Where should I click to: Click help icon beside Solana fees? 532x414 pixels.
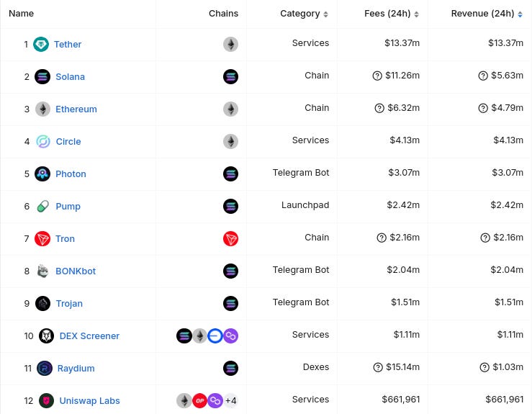click(377, 76)
